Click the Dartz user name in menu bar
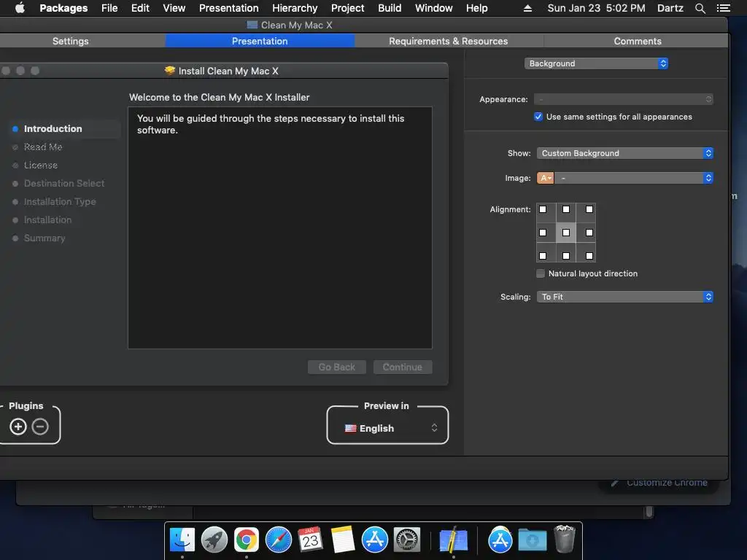Screen dimensions: 747x560 pyautogui.click(x=670, y=8)
